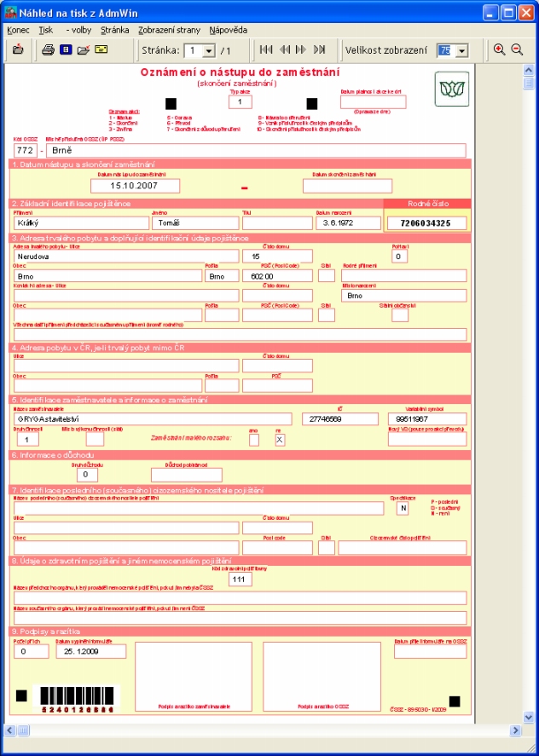Viewport: 539px width, 756px height.
Task: Close the preview with the exit icon
Action: (18, 49)
